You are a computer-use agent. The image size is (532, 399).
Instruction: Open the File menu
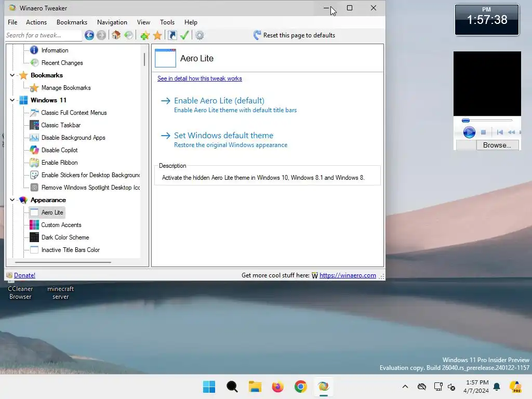(x=12, y=22)
